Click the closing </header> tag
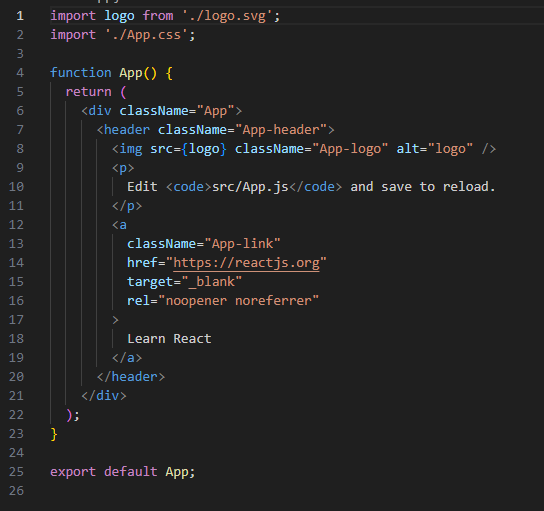544x511 pixels. pyautogui.click(x=131, y=377)
